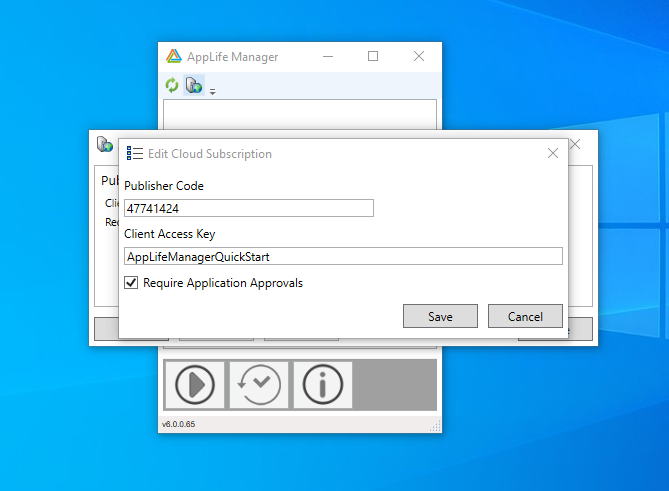Click into the Publisher Code field
The width and height of the screenshot is (669, 491).
tap(249, 208)
